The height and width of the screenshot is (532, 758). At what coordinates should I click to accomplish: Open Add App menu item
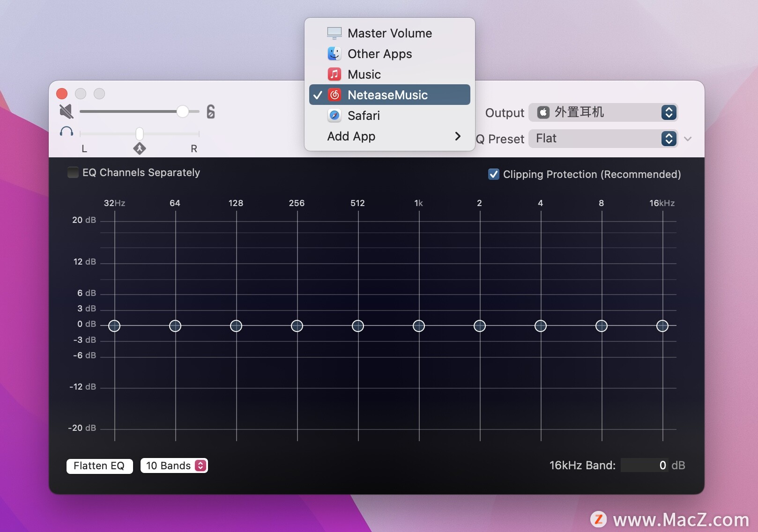[390, 136]
